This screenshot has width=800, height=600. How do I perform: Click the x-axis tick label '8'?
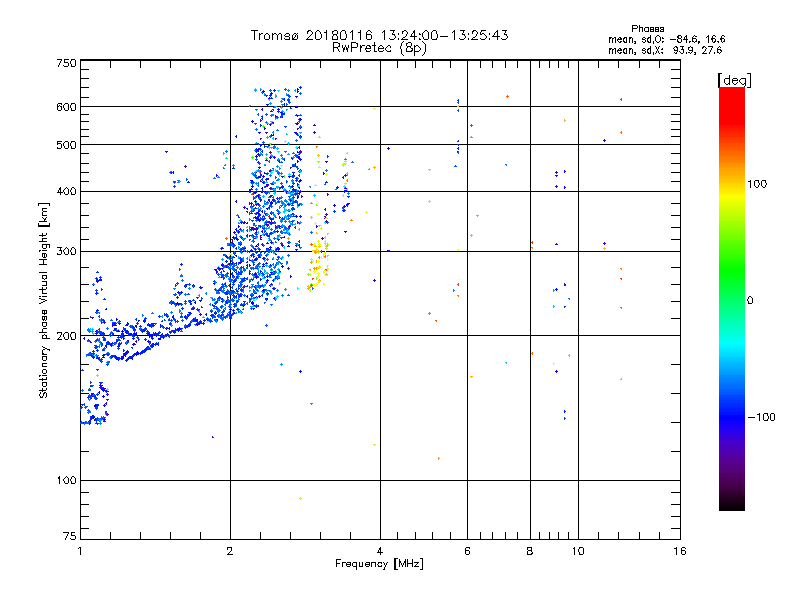(530, 551)
